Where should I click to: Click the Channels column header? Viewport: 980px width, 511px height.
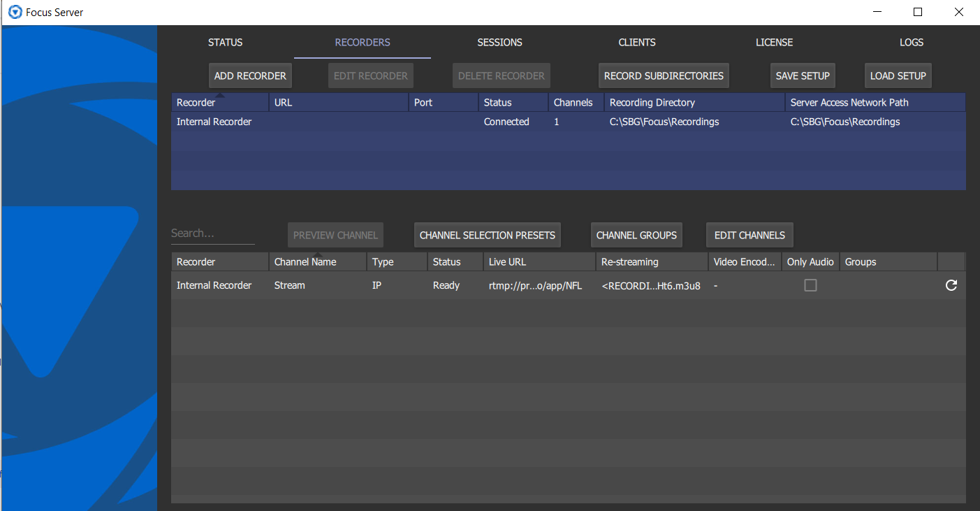[x=576, y=102]
